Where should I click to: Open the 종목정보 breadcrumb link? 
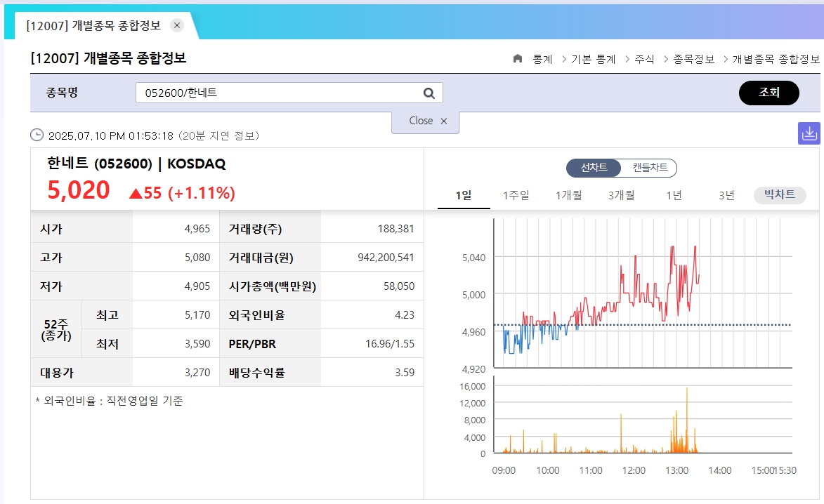(693, 60)
